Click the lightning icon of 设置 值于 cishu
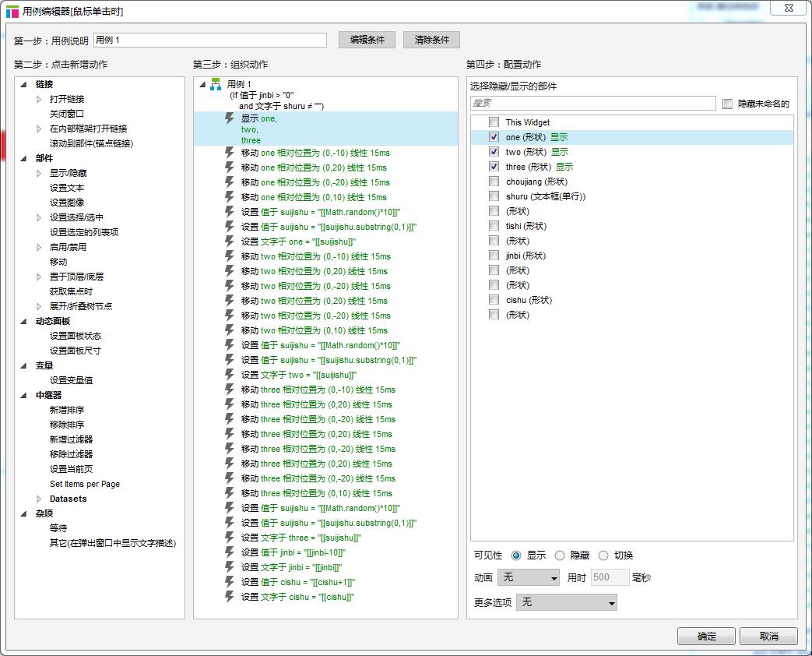Image resolution: width=812 pixels, height=656 pixels. pyautogui.click(x=230, y=582)
